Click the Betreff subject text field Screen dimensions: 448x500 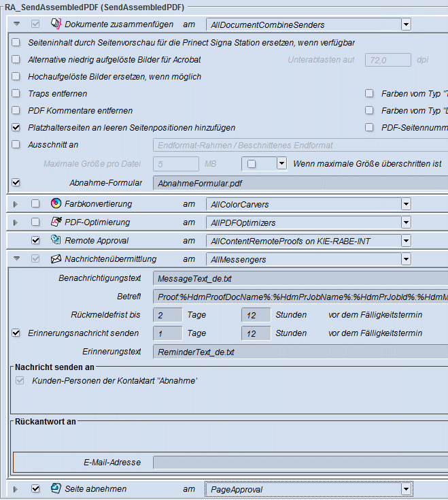299,297
